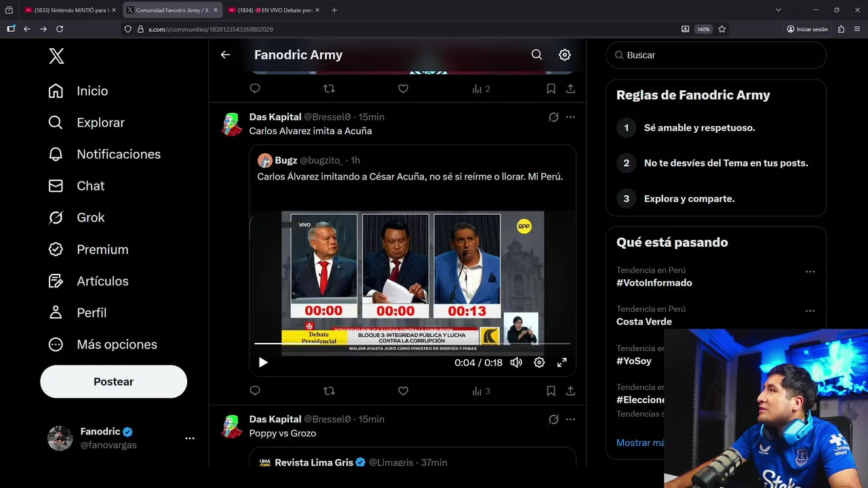Screen dimensions: 868x488
Task: Bookmark the Carlos Alvarez post
Action: click(x=551, y=391)
